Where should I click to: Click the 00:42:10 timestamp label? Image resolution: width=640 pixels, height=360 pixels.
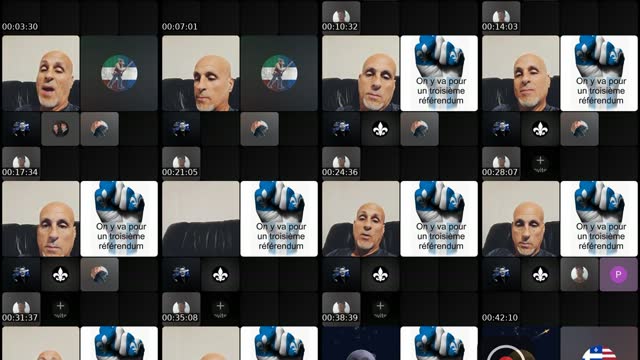coord(500,318)
